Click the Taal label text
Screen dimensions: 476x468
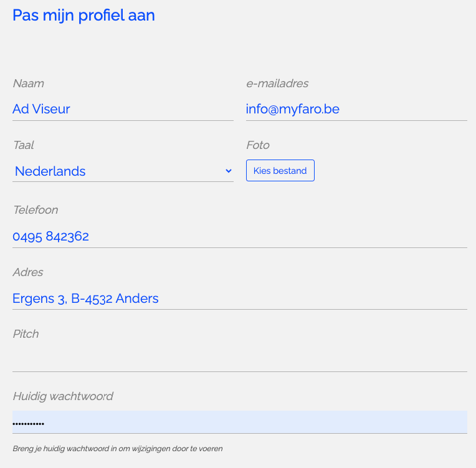pos(24,145)
